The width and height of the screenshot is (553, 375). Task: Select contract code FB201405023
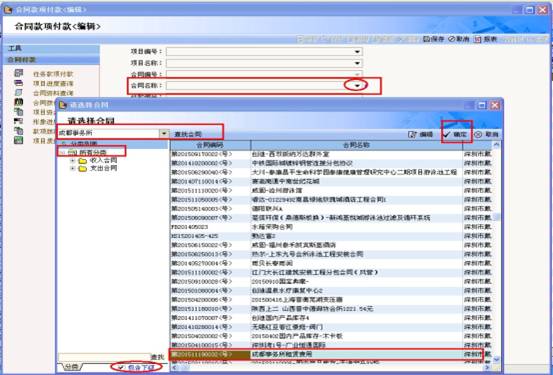189,227
